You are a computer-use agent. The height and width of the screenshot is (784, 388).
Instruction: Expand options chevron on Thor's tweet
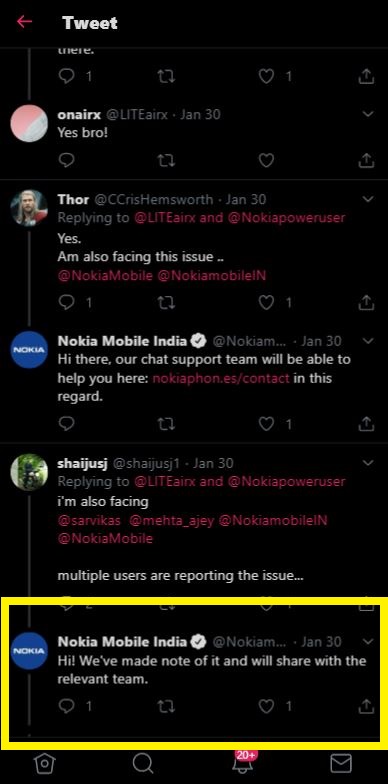click(368, 200)
